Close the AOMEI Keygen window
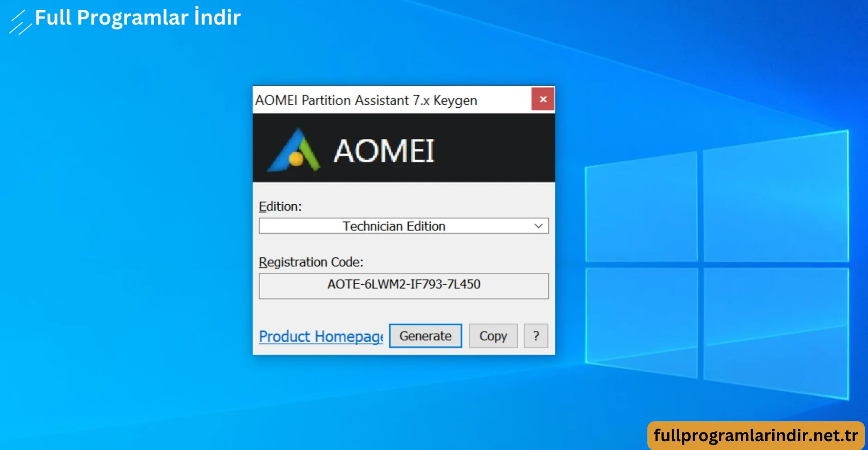868x450 pixels. pos(543,99)
